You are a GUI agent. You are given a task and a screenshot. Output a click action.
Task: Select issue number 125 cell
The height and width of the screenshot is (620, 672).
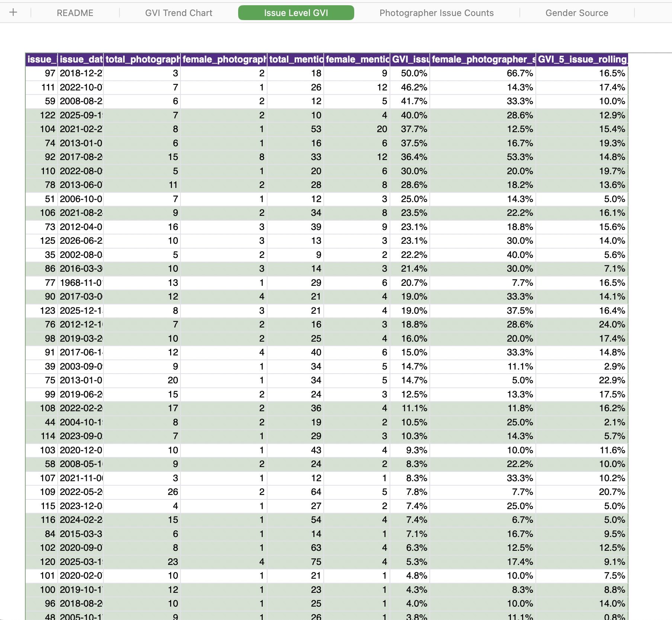pyautogui.click(x=42, y=241)
